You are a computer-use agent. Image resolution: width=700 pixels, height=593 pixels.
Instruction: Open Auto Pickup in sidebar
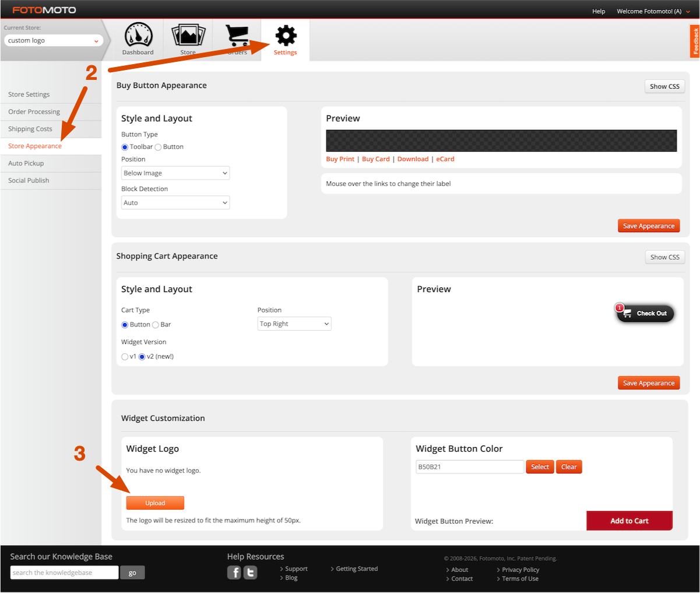pos(26,163)
